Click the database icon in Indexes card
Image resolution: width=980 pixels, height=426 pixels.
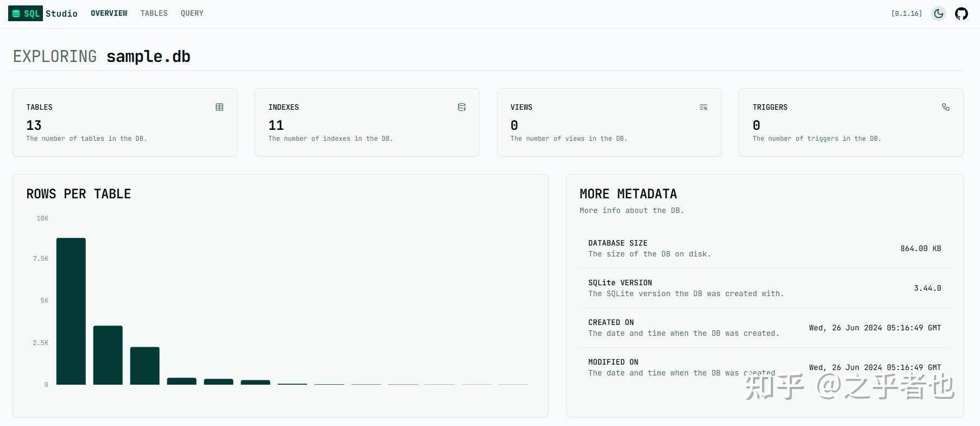point(462,107)
